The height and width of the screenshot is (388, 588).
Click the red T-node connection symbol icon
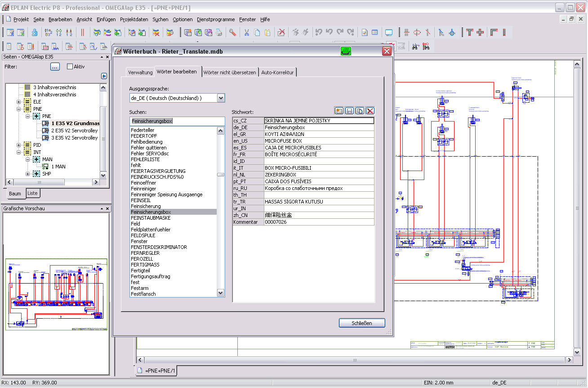click(x=470, y=32)
